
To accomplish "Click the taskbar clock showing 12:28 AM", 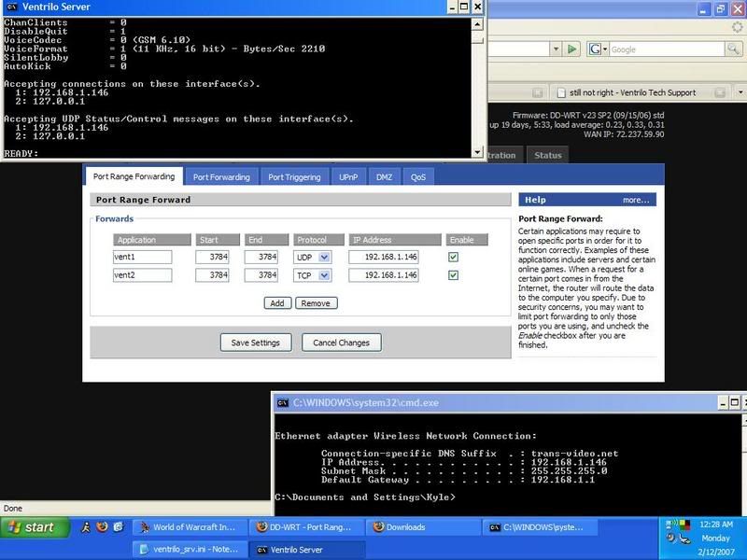I will coord(715,525).
